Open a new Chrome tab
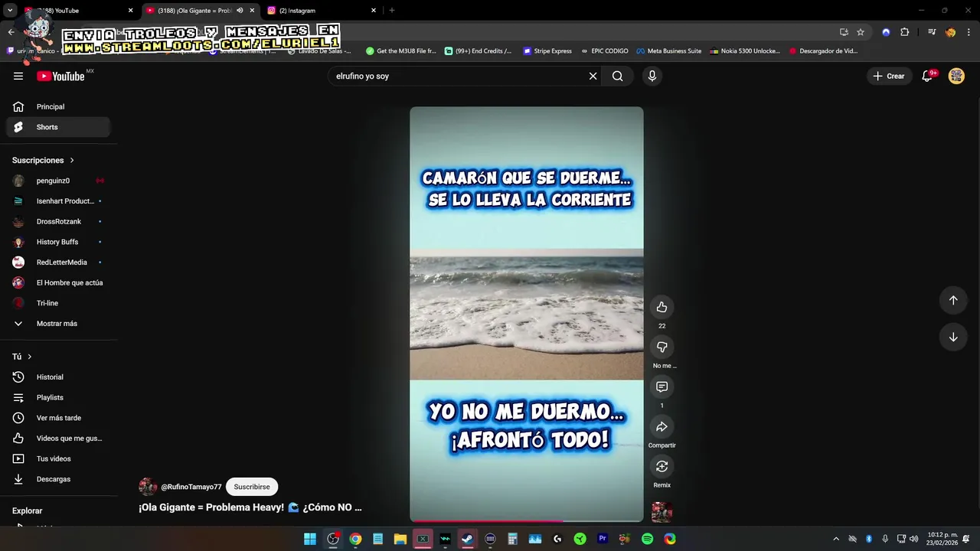 392,11
